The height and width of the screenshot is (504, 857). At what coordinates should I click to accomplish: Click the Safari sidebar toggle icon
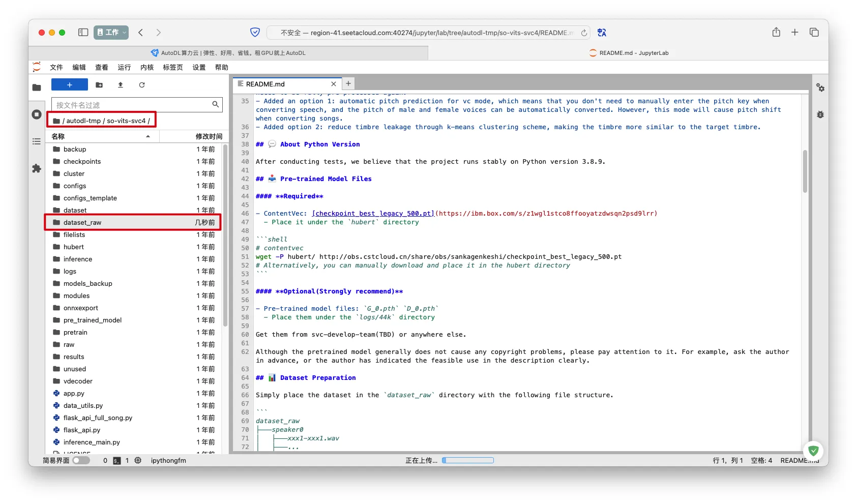(x=83, y=33)
